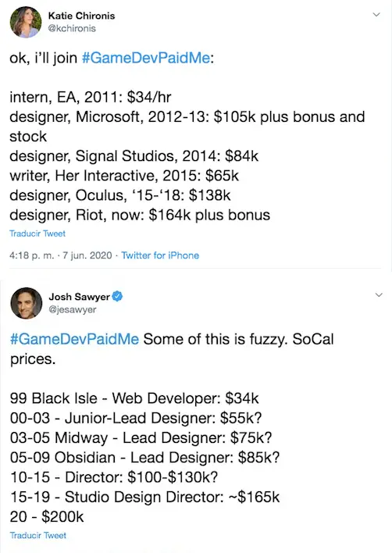This screenshot has height=553, width=392.
Task: Click Traducir Tweet under Katie's tweet
Action: [37, 234]
